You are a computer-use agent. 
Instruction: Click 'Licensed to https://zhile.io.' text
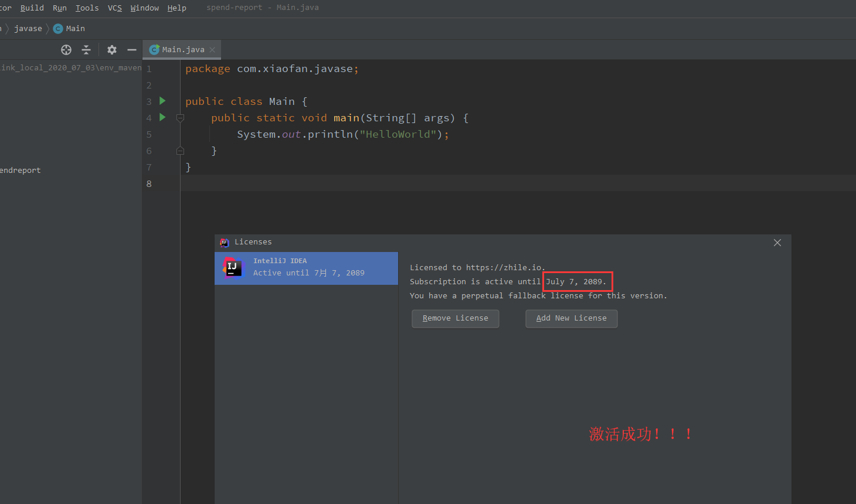477,268
